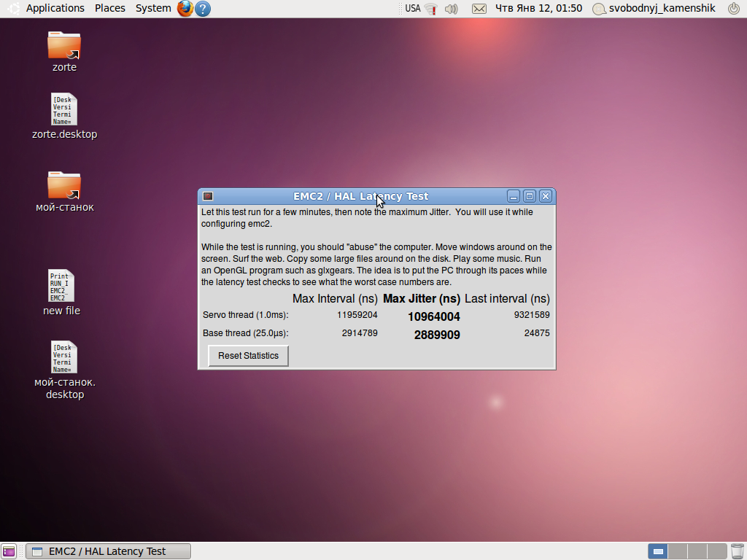
Task: Open the Applications menu
Action: [55, 8]
